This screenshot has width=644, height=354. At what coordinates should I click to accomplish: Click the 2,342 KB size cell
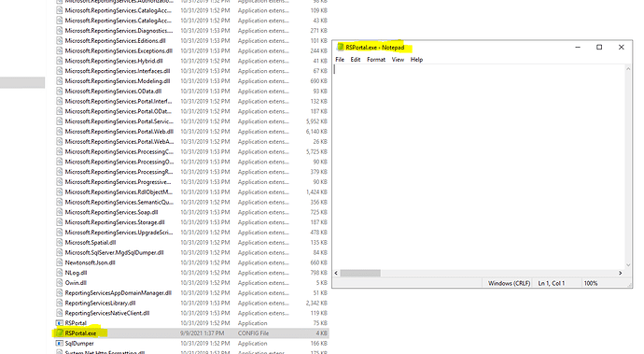coord(316,303)
